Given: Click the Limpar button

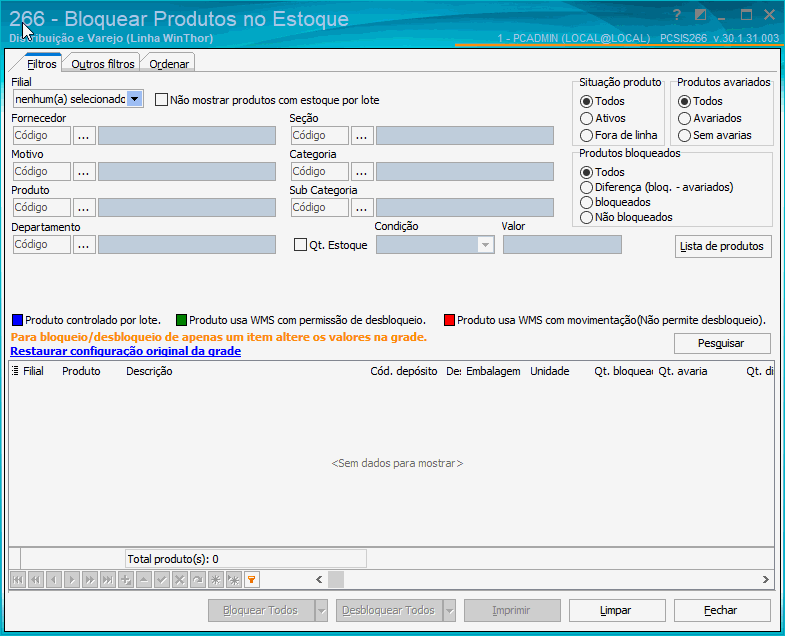Looking at the screenshot, I should 617,610.
